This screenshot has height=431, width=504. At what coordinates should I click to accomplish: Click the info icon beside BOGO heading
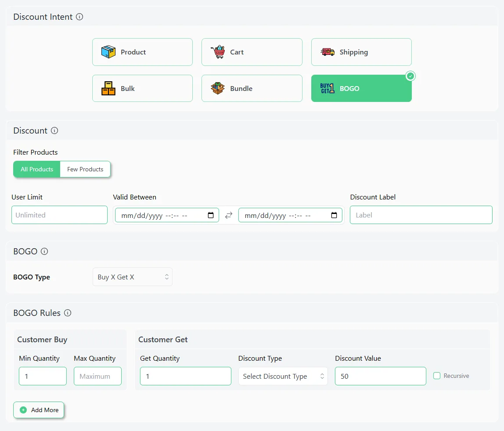(x=44, y=251)
